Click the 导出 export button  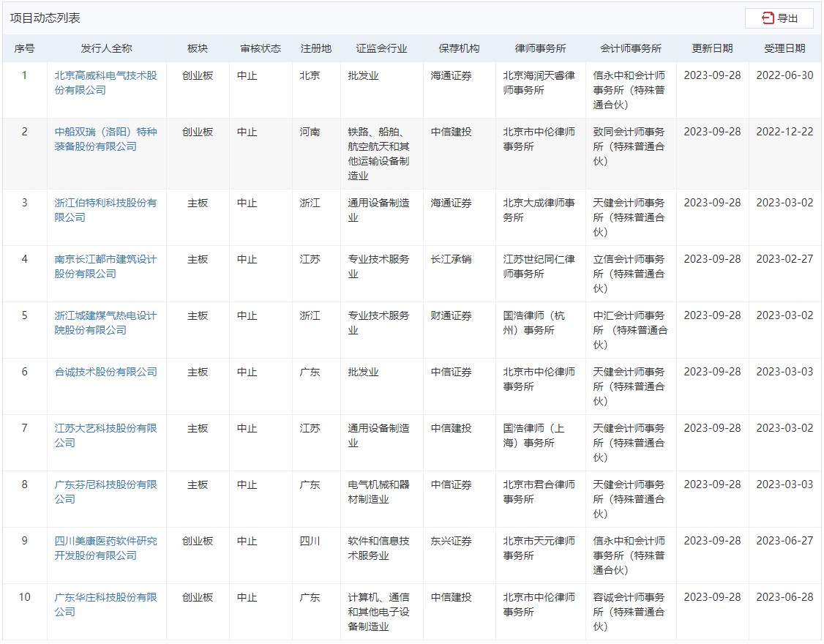pos(779,18)
